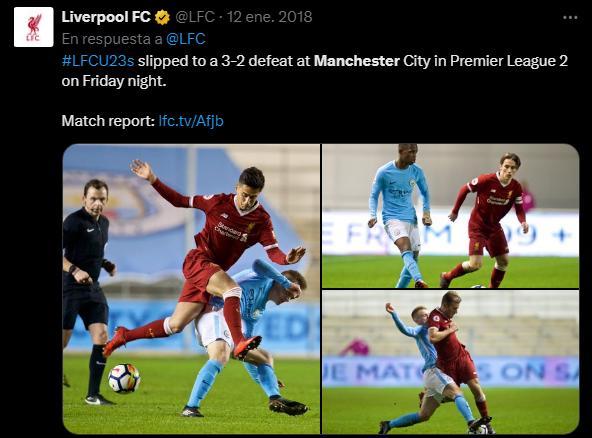This screenshot has height=438, width=592.
Task: Open the lfc.tv/Afjb match report link
Action: point(191,121)
